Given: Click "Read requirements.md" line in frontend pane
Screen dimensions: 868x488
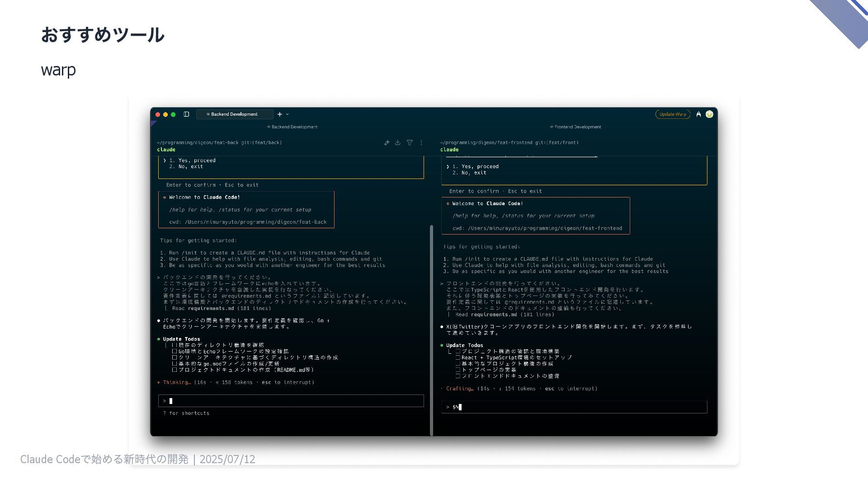Looking at the screenshot, I should (x=505, y=315).
